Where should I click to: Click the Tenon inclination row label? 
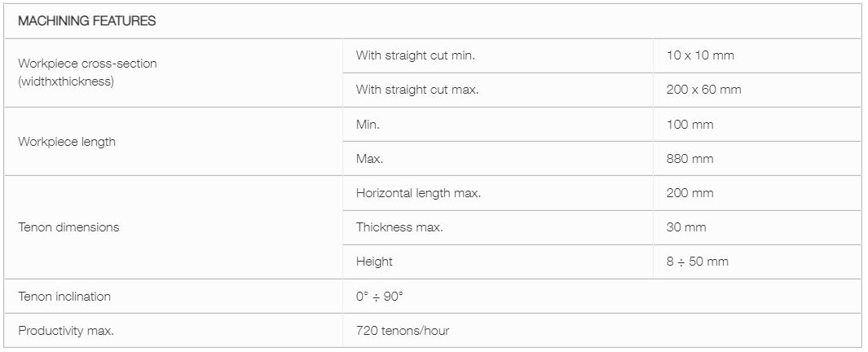coord(64,297)
